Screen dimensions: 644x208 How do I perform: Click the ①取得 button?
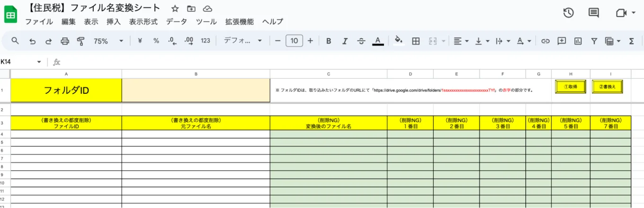tap(570, 87)
